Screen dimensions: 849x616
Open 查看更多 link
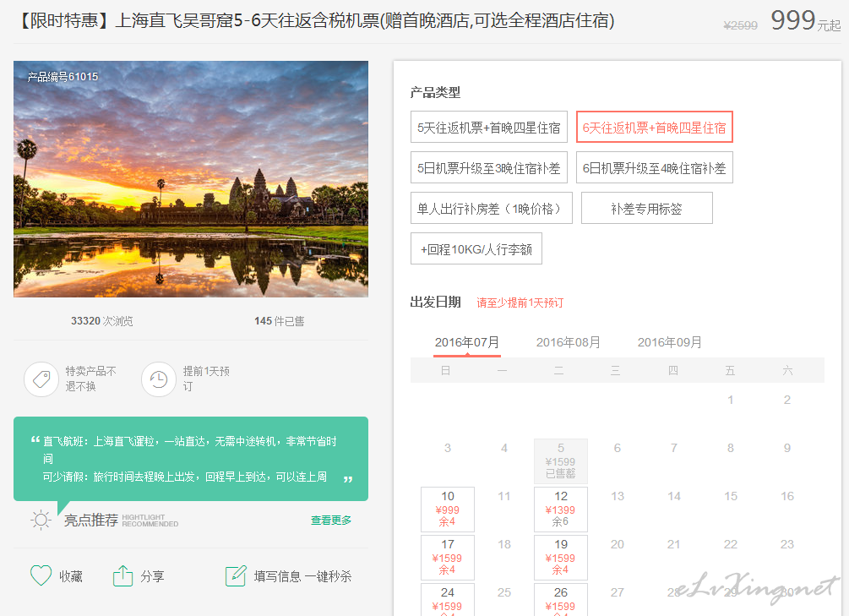(x=331, y=521)
